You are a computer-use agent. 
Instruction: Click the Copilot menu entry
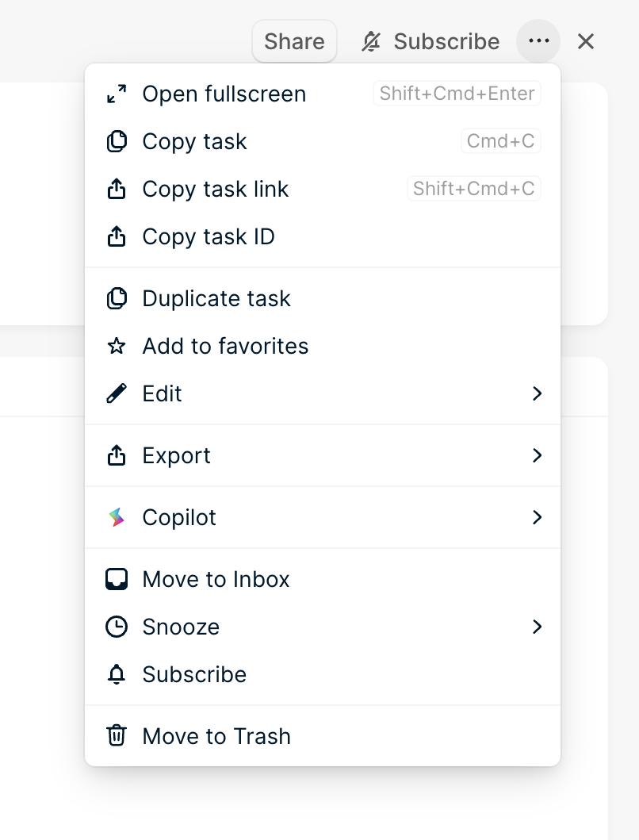[x=179, y=517]
